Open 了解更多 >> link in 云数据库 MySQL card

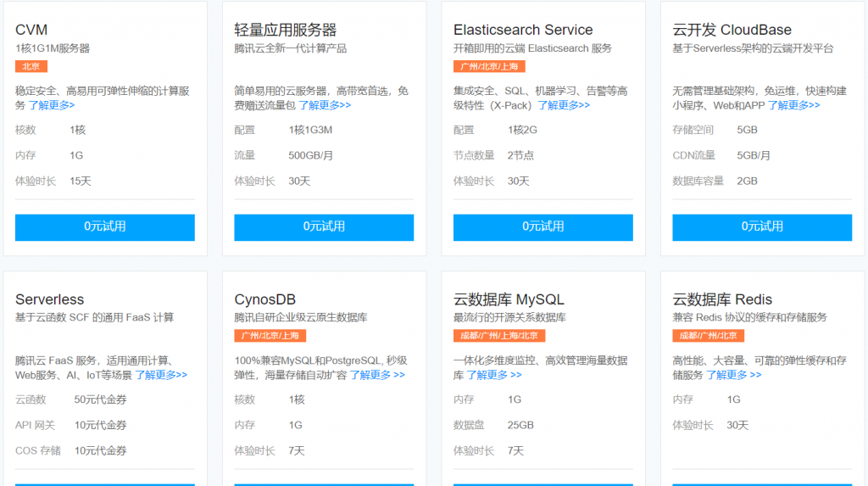tap(494, 375)
